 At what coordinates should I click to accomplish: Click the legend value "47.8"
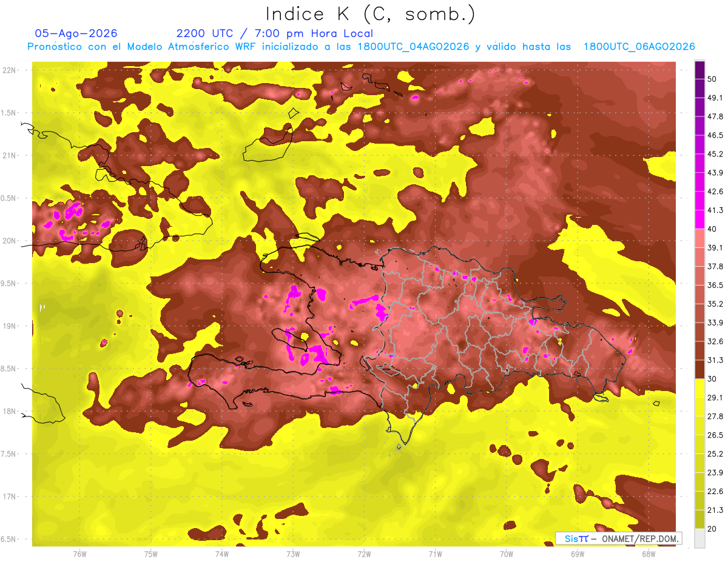[x=715, y=116]
